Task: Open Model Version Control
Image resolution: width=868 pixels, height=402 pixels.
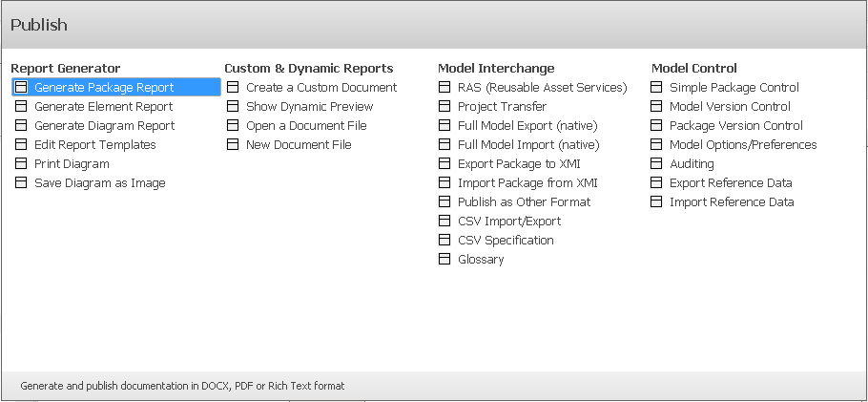Action: pyautogui.click(x=730, y=106)
